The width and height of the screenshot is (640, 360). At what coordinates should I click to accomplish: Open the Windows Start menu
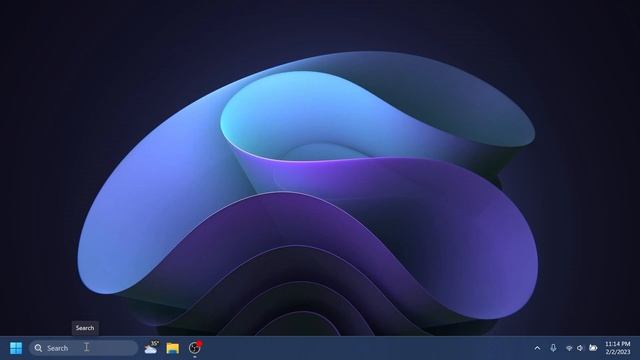[x=16, y=348]
